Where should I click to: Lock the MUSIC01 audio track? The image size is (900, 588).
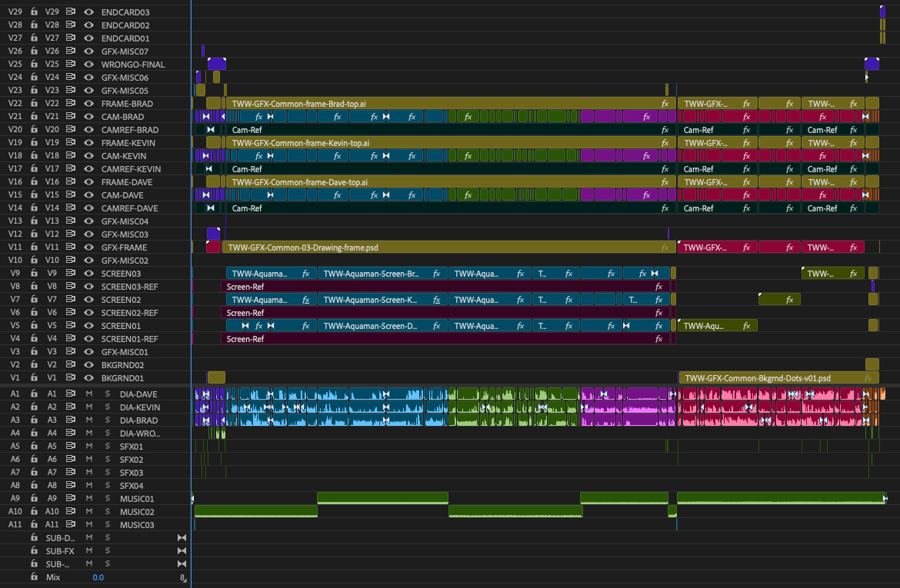pos(34,499)
